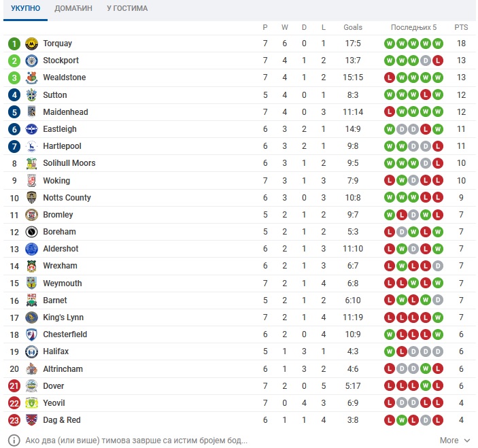Click the Wrexham club crest icon

click(31, 266)
